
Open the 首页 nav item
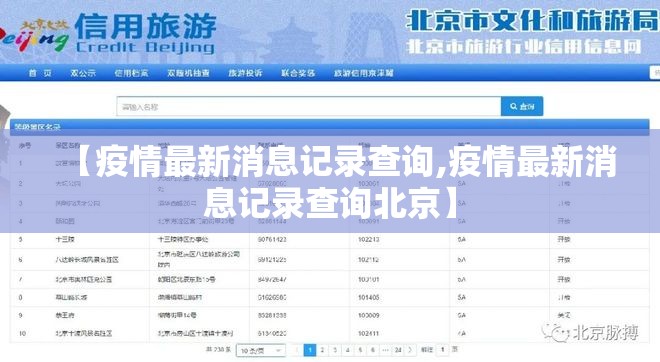pyautogui.click(x=40, y=73)
